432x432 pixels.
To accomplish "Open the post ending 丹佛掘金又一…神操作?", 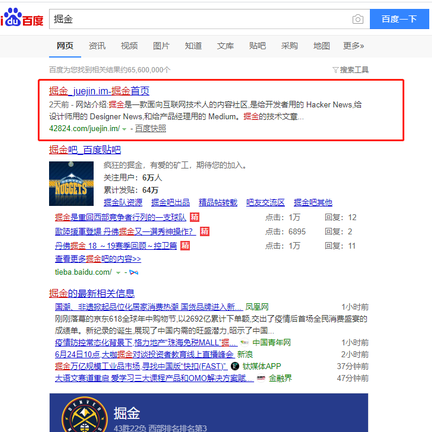I will click(125, 232).
